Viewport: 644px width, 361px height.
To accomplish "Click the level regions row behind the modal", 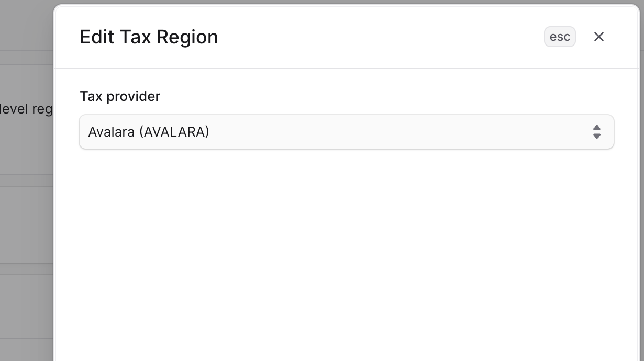I will pyautogui.click(x=26, y=109).
